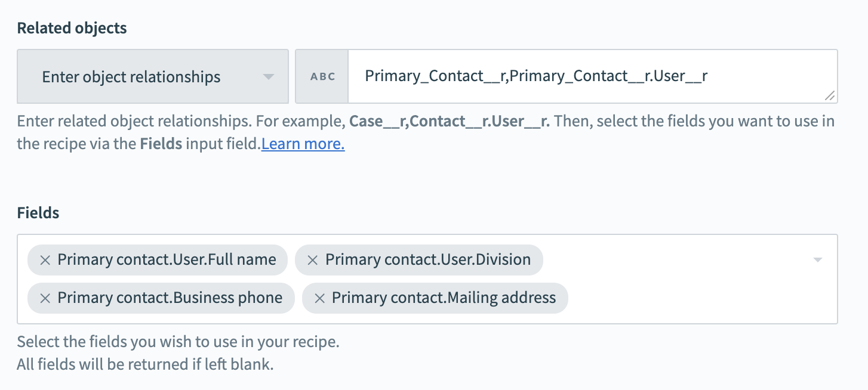Select the Primary contact.Mailing address chip label
This screenshot has width=868, height=390.
444,298
